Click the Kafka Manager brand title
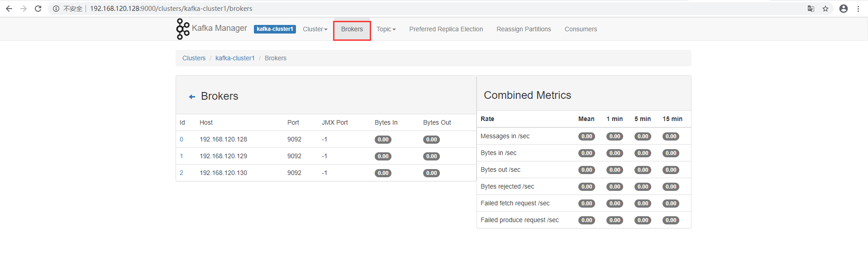This screenshot has height=267, width=868. click(219, 28)
